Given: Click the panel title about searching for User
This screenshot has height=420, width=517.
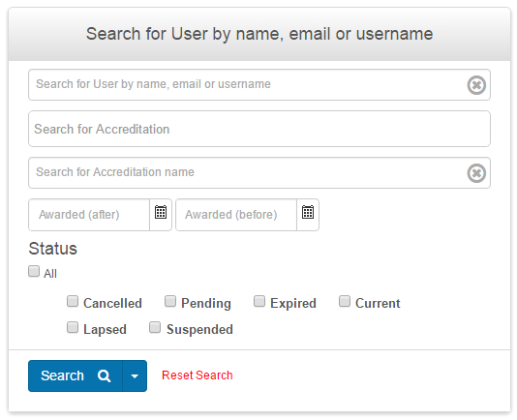Looking at the screenshot, I should pos(259,34).
